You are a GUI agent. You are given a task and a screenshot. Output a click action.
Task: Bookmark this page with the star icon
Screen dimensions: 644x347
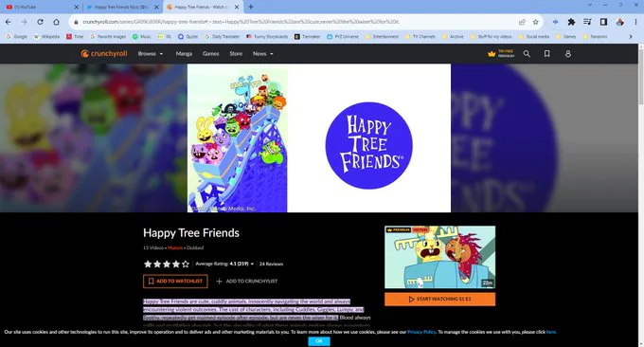click(536, 22)
